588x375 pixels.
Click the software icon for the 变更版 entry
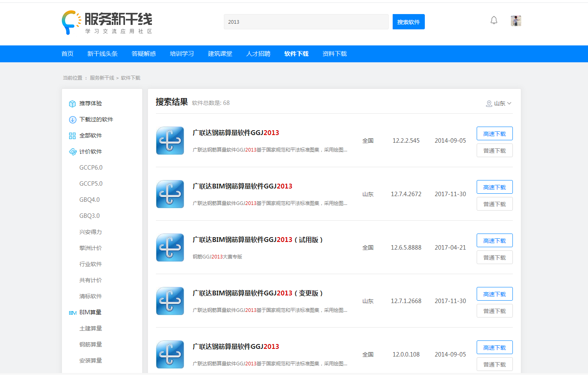[x=170, y=301]
